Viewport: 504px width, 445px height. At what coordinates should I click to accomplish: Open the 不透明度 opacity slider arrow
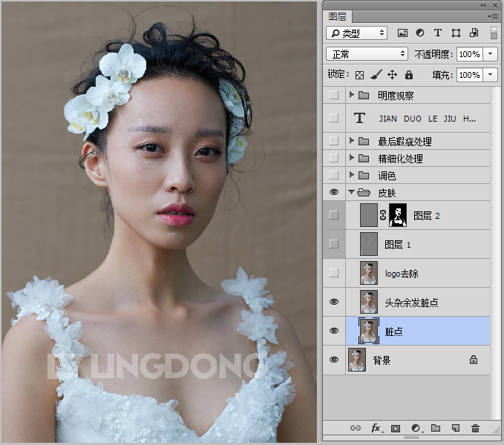coord(491,54)
